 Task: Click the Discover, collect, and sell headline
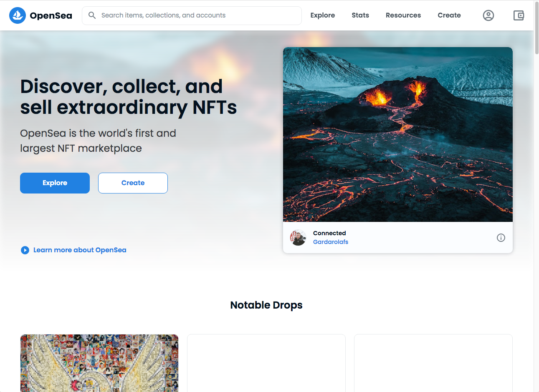(129, 97)
